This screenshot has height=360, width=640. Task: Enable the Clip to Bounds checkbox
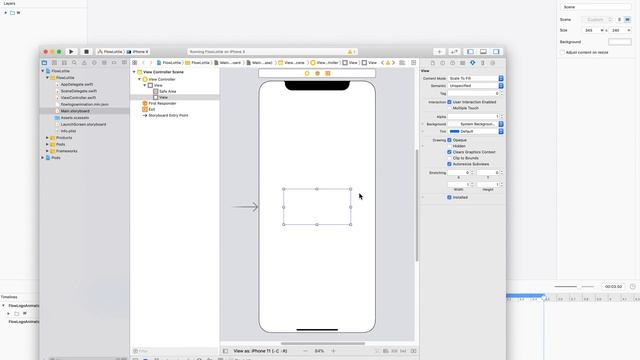pos(449,158)
